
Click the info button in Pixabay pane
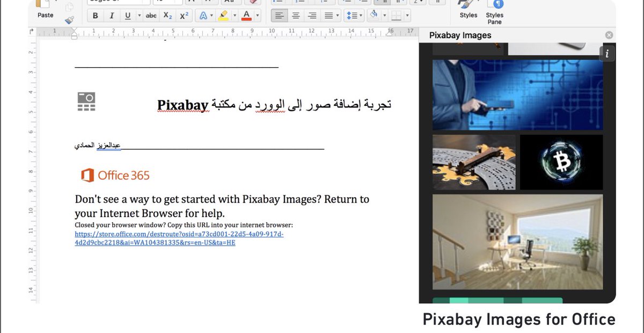(607, 54)
